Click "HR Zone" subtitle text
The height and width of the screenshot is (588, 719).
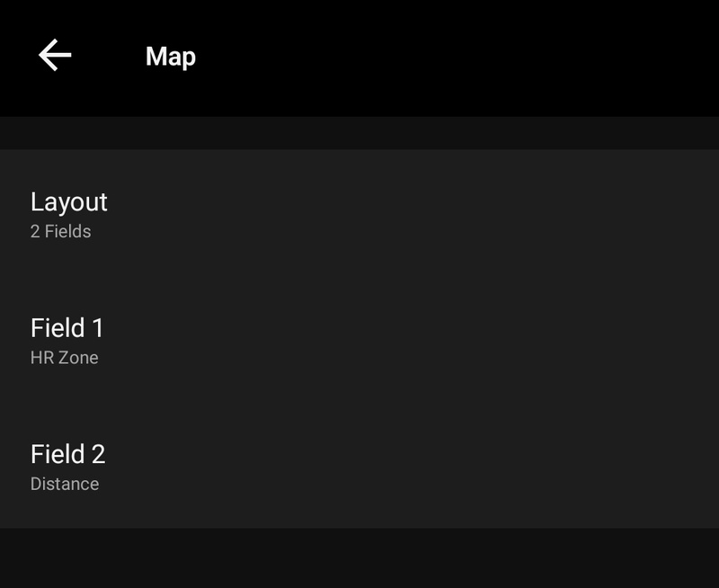64,357
